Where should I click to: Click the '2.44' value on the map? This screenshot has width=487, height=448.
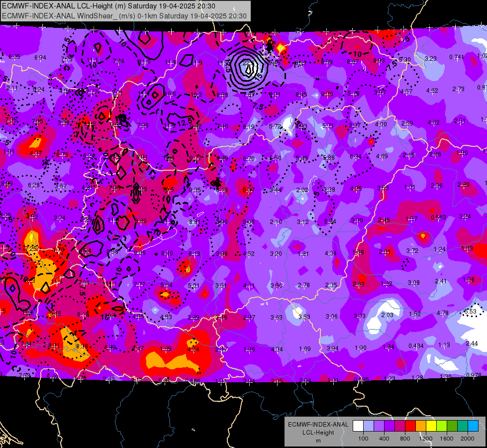pos(472,343)
